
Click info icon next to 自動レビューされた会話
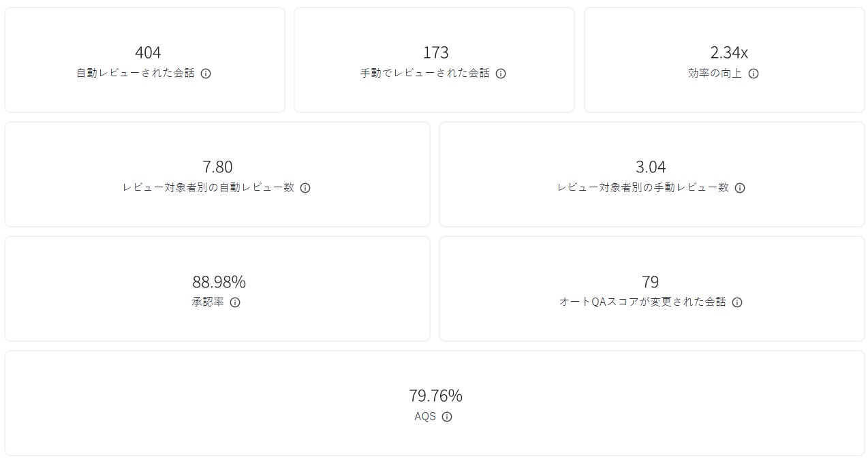click(206, 74)
